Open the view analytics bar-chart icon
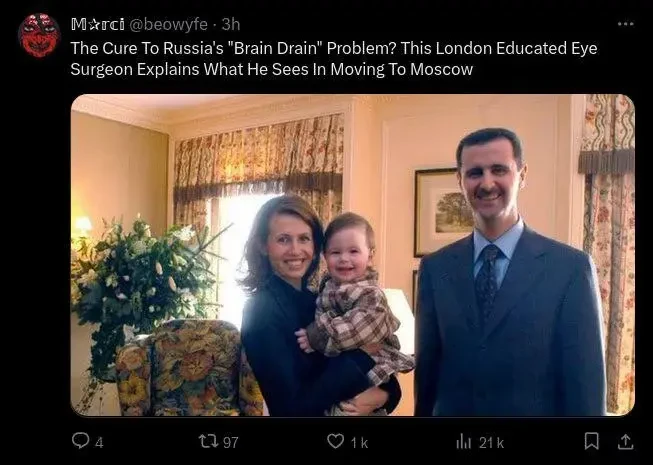This screenshot has width=653, height=465. click(x=464, y=441)
